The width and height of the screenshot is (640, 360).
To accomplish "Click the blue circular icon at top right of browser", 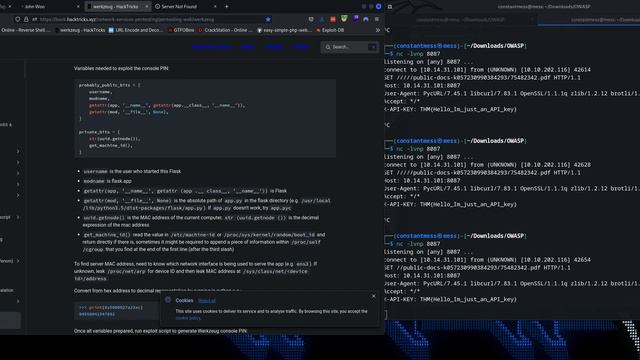I will click(x=378, y=7).
